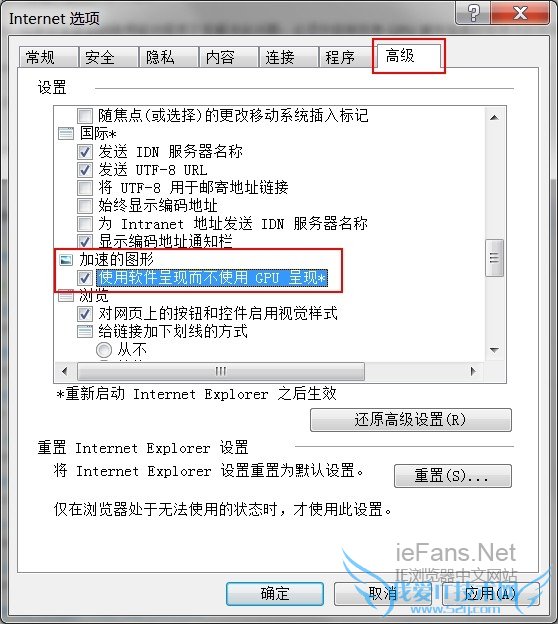Click the scroll up arrow in settings list
The height and width of the screenshot is (624, 558).
(x=494, y=117)
